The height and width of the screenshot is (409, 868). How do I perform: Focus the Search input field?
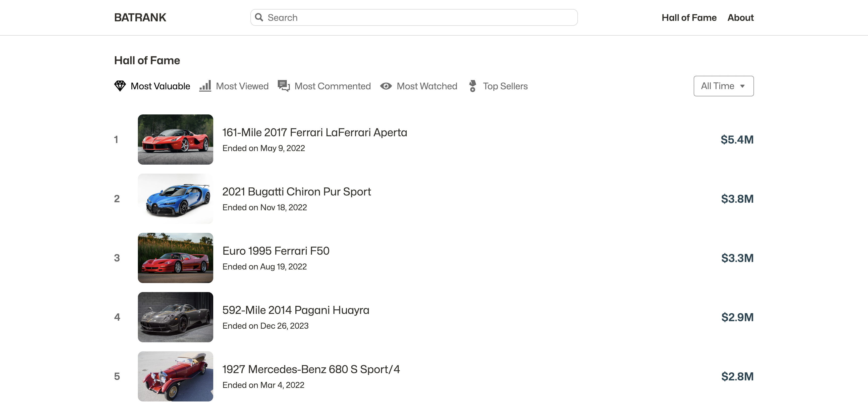click(418, 18)
